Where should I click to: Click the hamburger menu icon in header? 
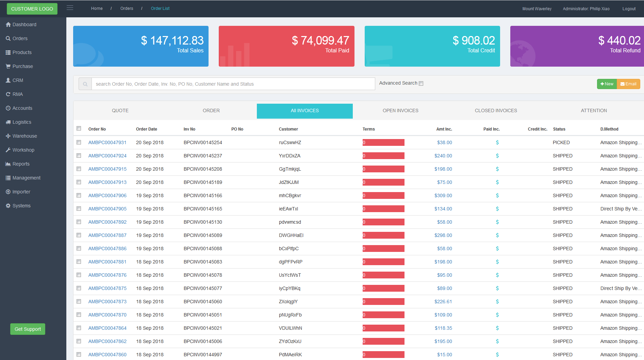tap(70, 8)
